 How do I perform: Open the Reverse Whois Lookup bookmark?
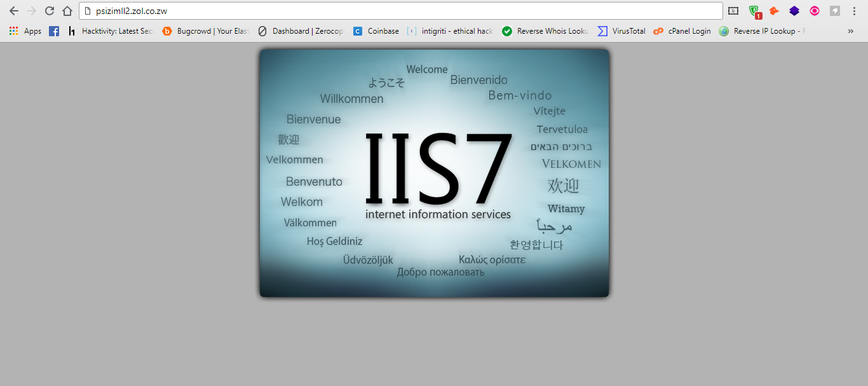click(546, 31)
